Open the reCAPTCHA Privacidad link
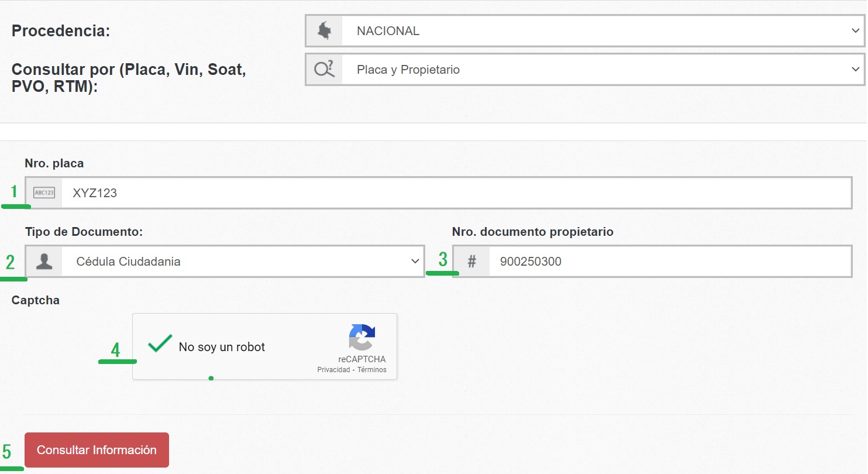The image size is (868, 474). point(333,370)
